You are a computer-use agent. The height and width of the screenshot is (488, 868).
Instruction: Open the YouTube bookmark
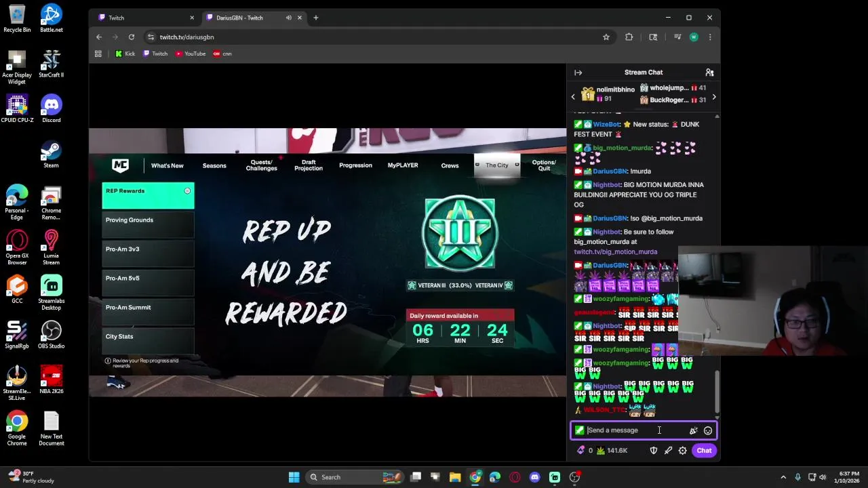coord(191,54)
